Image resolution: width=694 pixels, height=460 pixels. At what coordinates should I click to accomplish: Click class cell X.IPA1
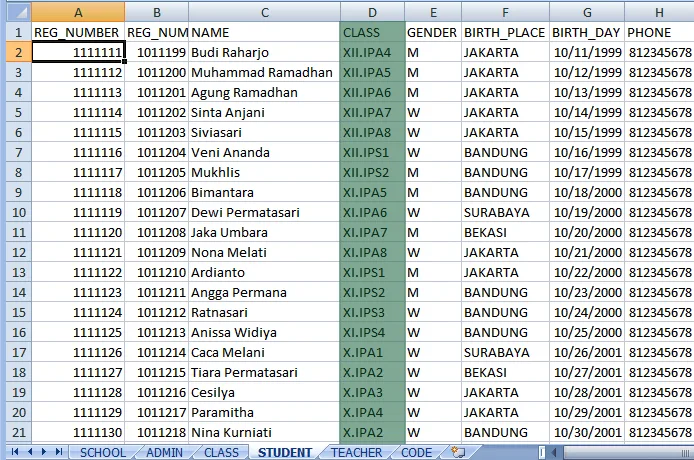click(372, 352)
